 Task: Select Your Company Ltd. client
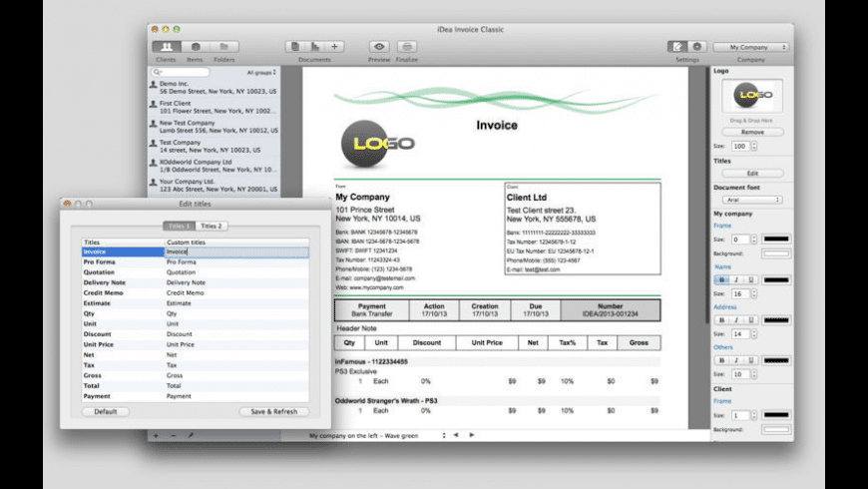pos(215,185)
